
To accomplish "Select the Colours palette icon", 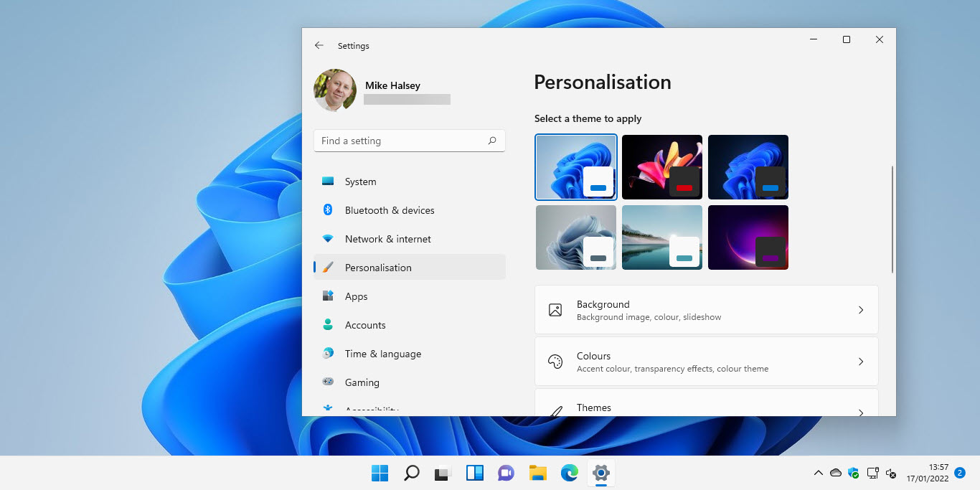I will tap(555, 361).
